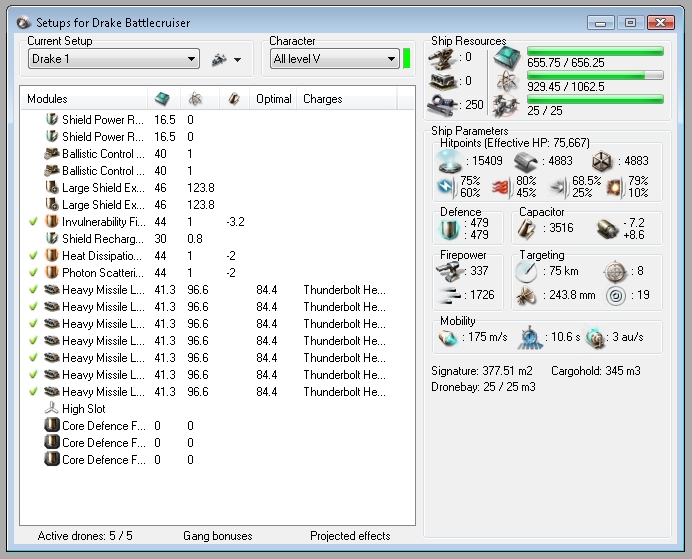Click the volley damage icon showing 1726
Screen dimensions: 692x559
tap(449, 295)
